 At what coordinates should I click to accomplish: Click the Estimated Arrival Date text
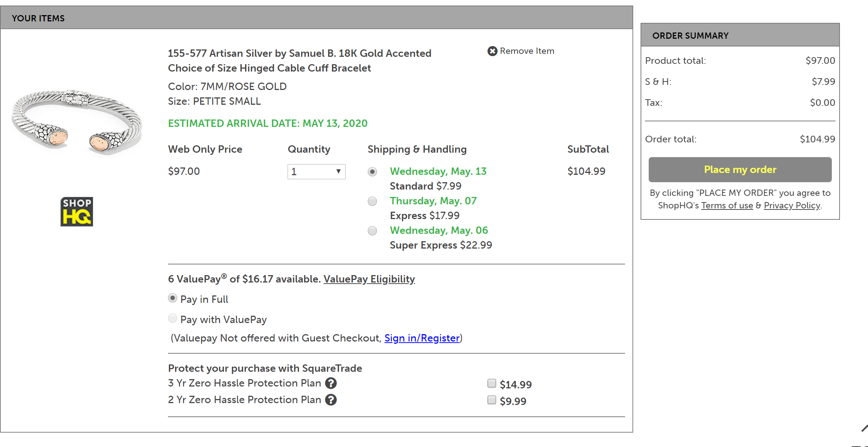[x=268, y=123]
